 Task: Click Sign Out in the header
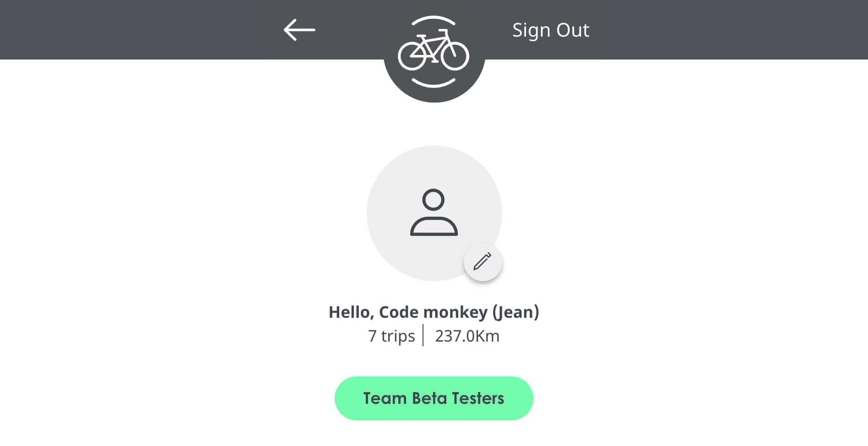point(551,30)
